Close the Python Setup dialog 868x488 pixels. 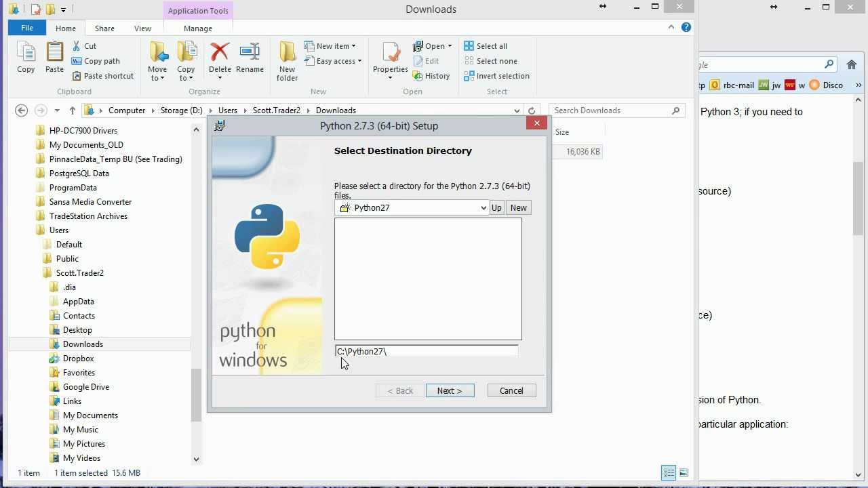[536, 123]
